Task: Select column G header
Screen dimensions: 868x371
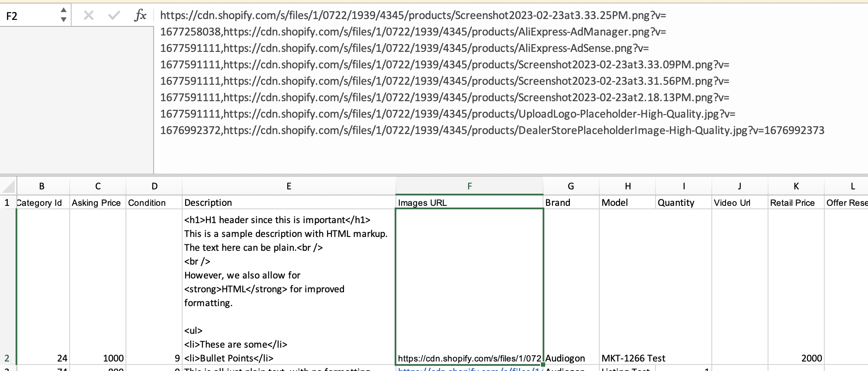Action: tap(571, 186)
